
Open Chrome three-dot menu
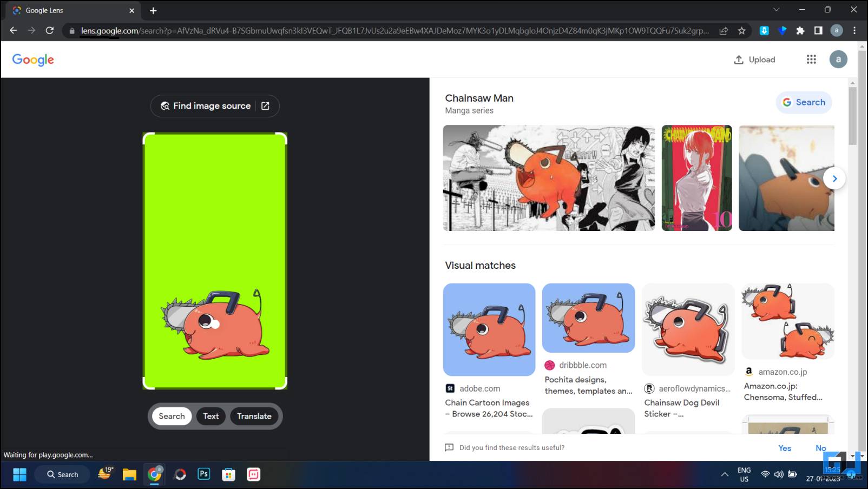coord(855,31)
